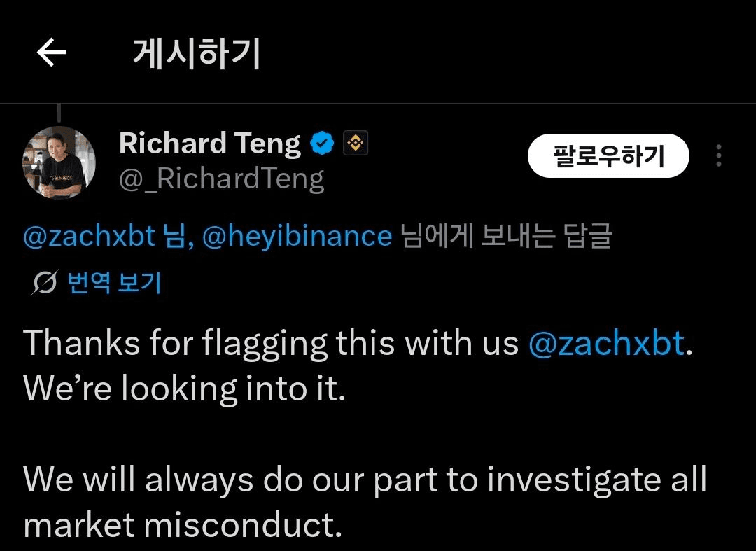Image resolution: width=756 pixels, height=551 pixels.
Task: Click the translate icon beside 번역 보기
Action: coord(45,283)
